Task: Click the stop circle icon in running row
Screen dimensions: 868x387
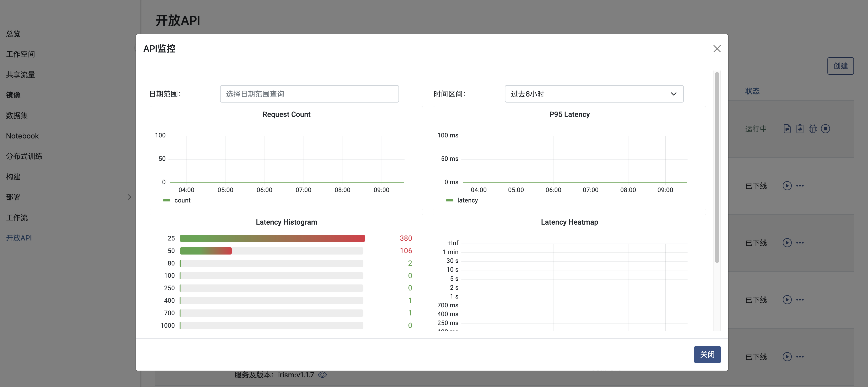Action: click(825, 129)
